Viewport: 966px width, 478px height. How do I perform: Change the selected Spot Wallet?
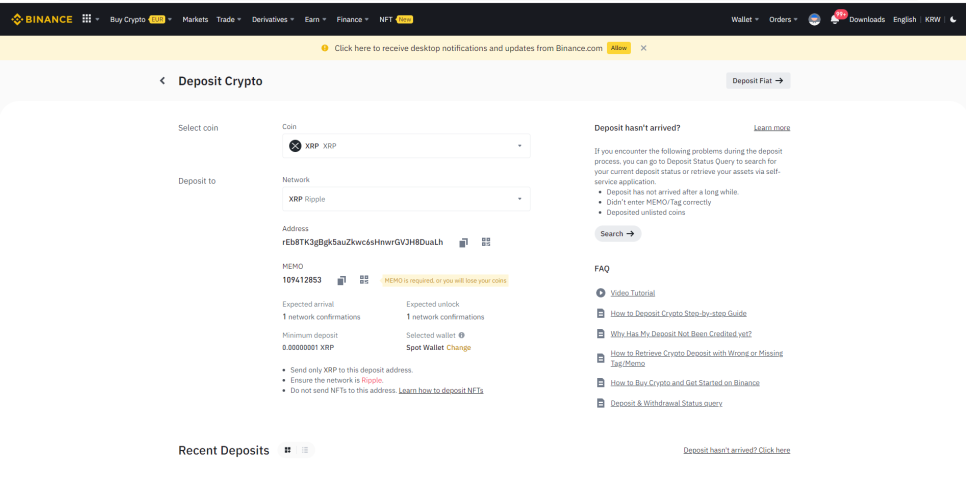(458, 348)
